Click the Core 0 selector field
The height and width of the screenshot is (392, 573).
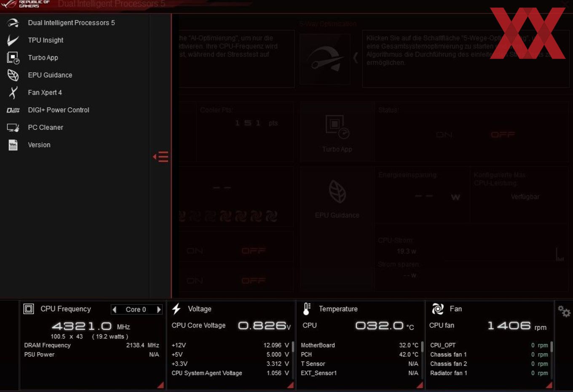(x=137, y=309)
